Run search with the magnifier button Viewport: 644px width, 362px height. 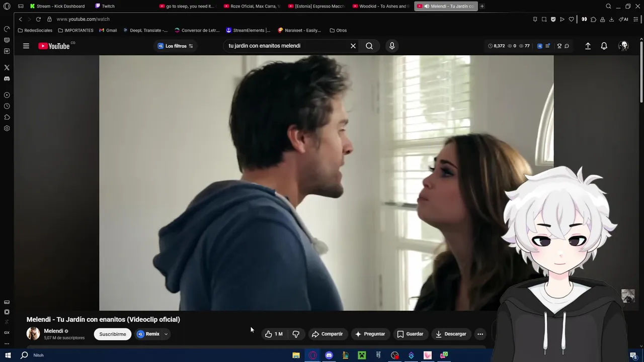point(369,46)
